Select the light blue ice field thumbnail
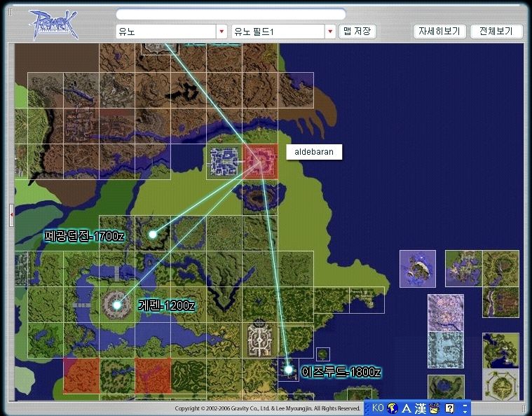Image resolution: width=532 pixels, height=416 pixels. click(446, 350)
